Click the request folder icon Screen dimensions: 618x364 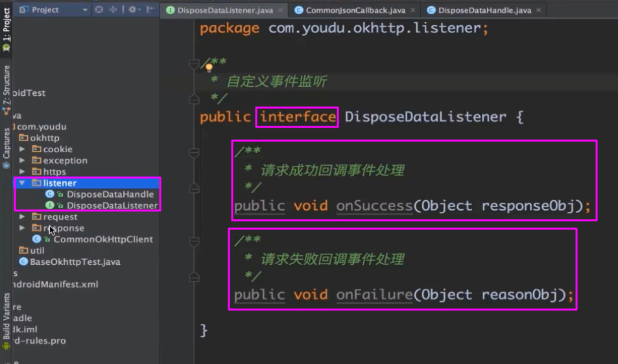[37, 216]
